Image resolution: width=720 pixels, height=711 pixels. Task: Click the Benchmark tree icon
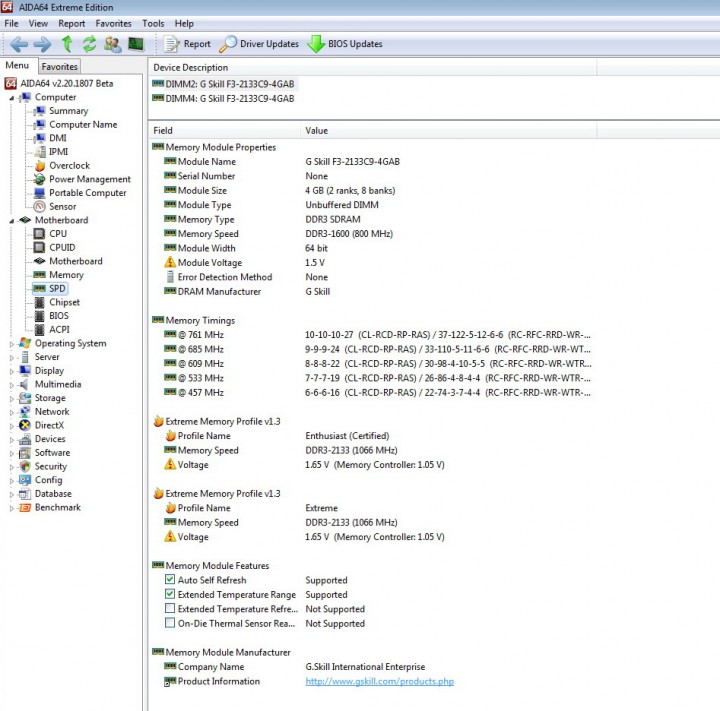tap(25, 508)
